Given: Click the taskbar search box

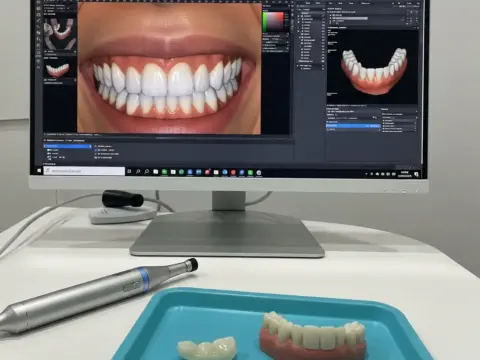Looking at the screenshot, I should tap(84, 171).
